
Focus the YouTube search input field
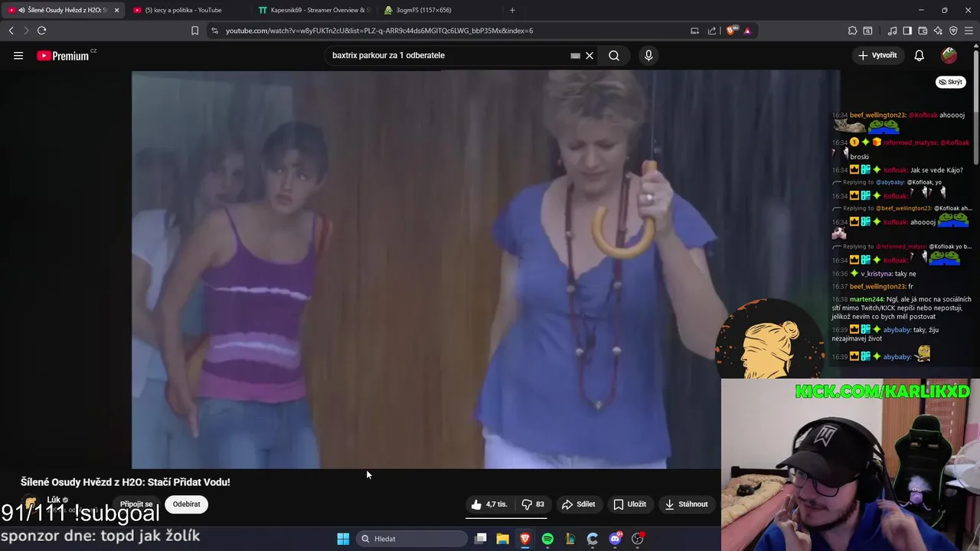pos(448,55)
